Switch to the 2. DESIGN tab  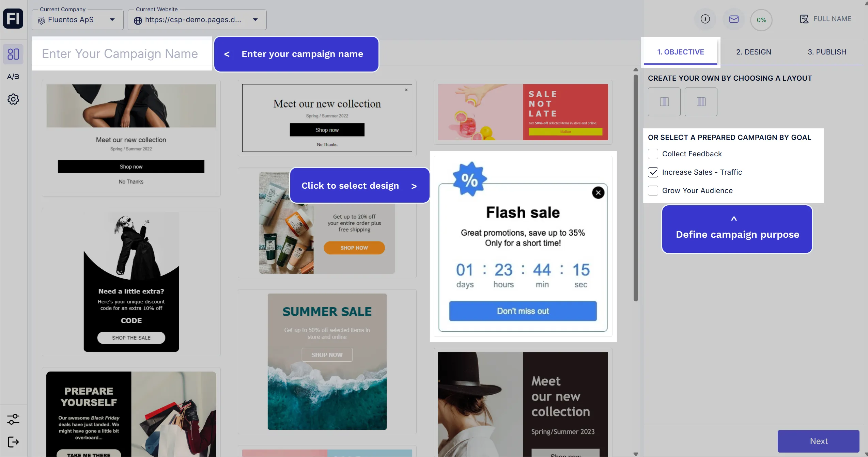(x=754, y=52)
